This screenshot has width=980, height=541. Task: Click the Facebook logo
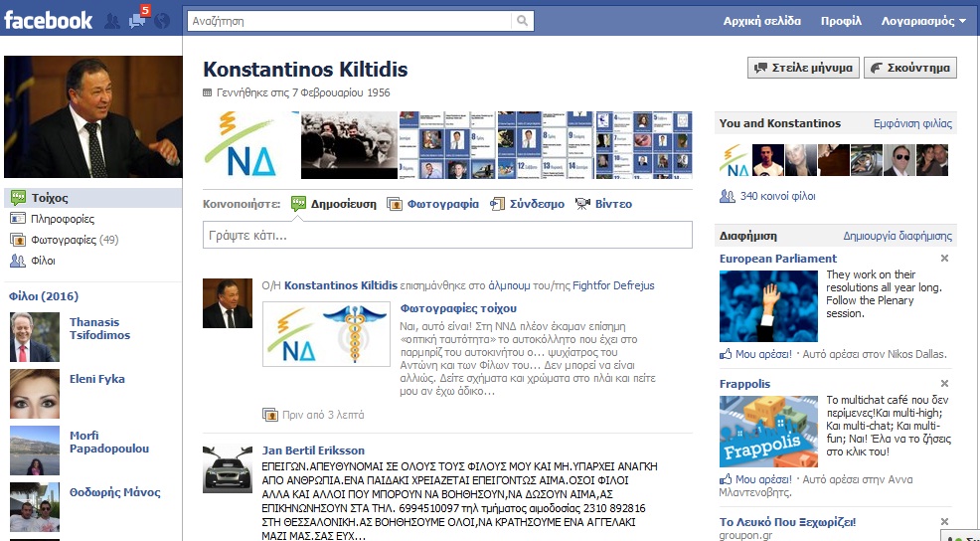click(48, 20)
